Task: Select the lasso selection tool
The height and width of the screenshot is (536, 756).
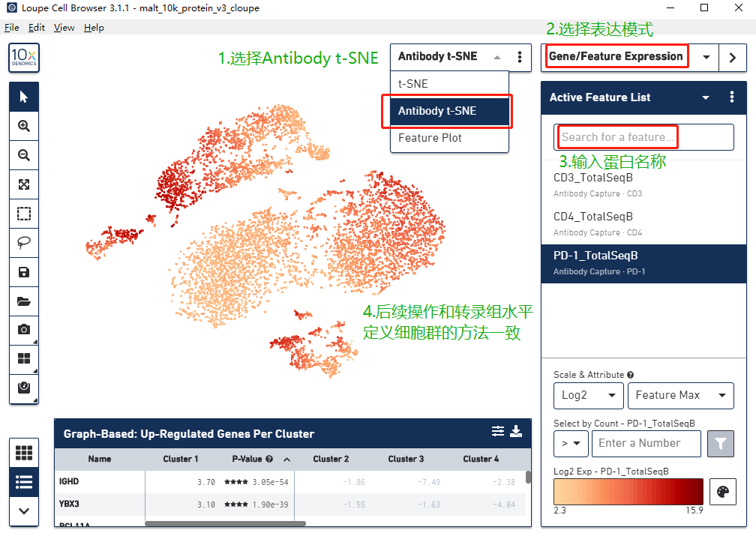Action: [24, 243]
